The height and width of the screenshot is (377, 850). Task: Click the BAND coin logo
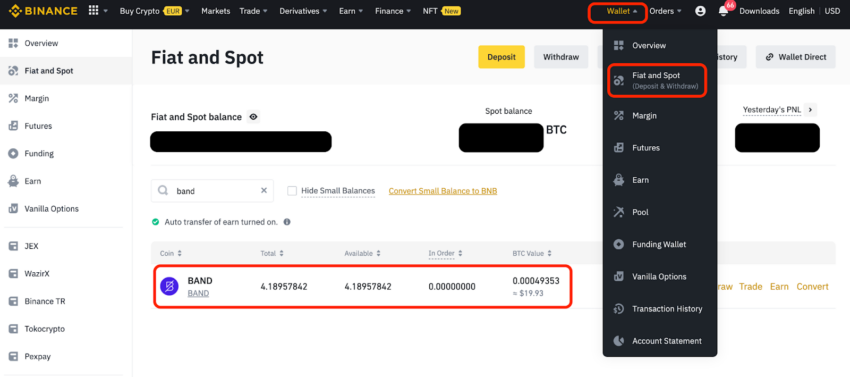pyautogui.click(x=169, y=286)
